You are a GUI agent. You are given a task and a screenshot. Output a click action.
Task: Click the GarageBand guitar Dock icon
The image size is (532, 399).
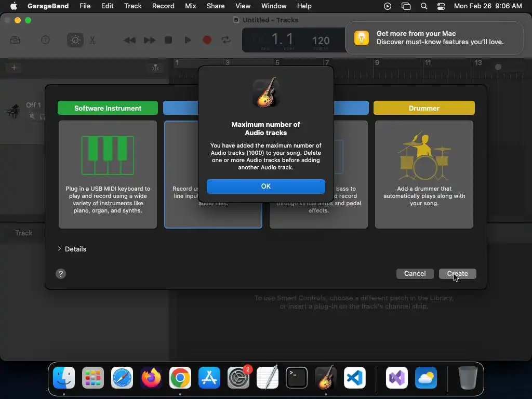(326, 378)
